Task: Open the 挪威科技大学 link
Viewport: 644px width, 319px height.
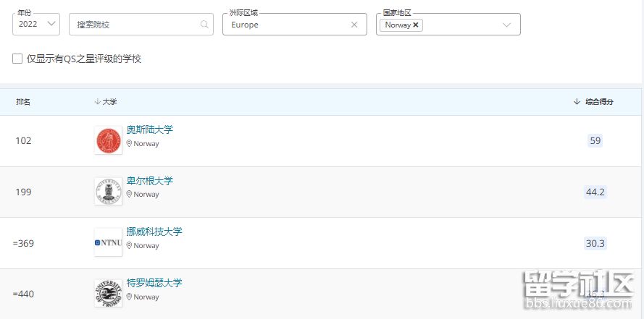Action: (154, 232)
